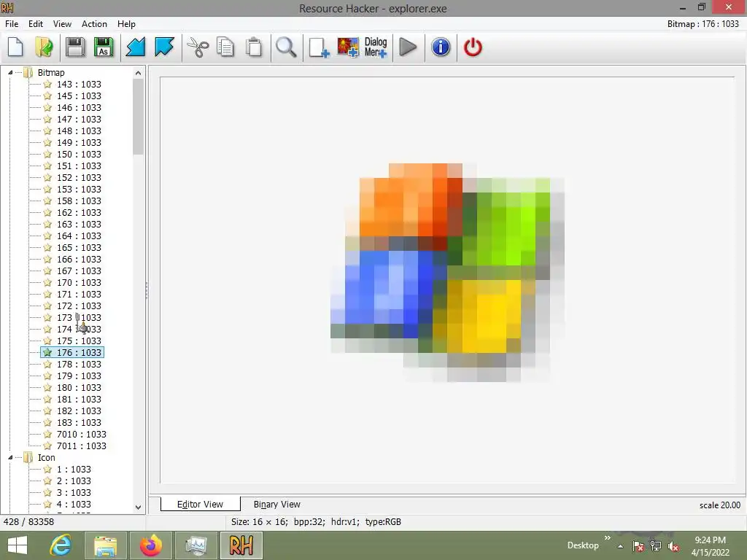
Task: Show hidden tray icons with the arrow
Action: pyautogui.click(x=620, y=546)
